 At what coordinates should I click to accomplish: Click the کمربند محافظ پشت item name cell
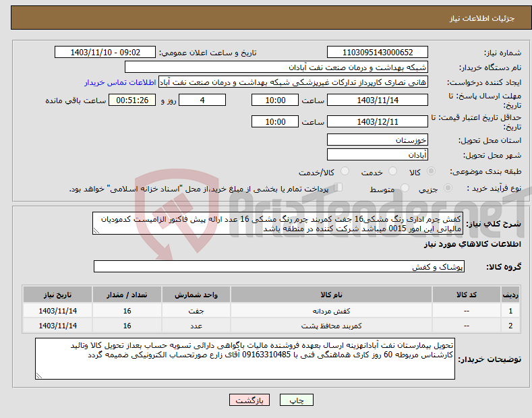pos(331,326)
